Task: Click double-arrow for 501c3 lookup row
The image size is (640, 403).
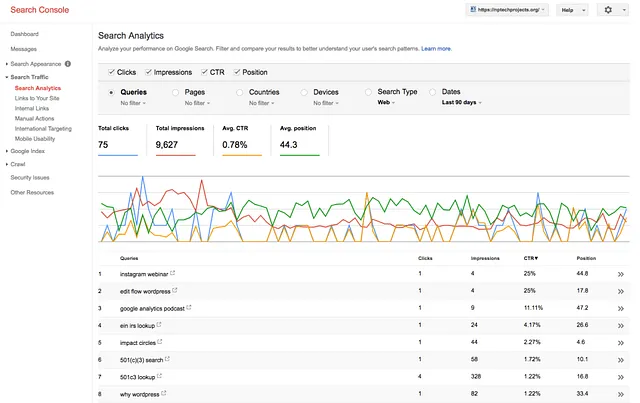Action: [621, 377]
